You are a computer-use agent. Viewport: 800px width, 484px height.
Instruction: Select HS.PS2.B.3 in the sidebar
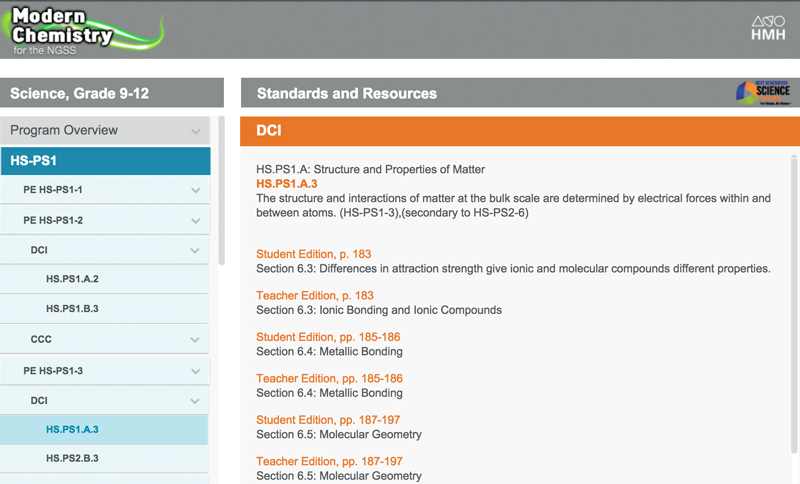72,458
